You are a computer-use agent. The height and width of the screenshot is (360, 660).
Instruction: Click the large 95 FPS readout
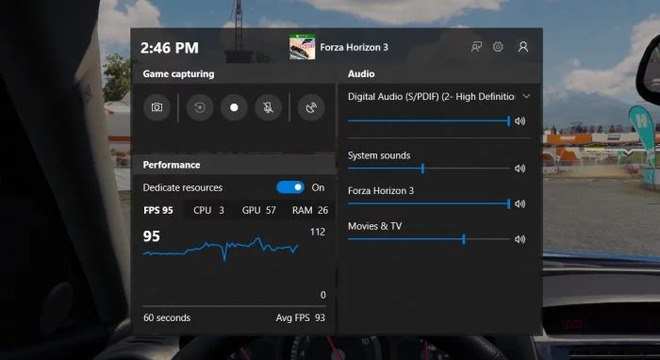[x=152, y=236]
